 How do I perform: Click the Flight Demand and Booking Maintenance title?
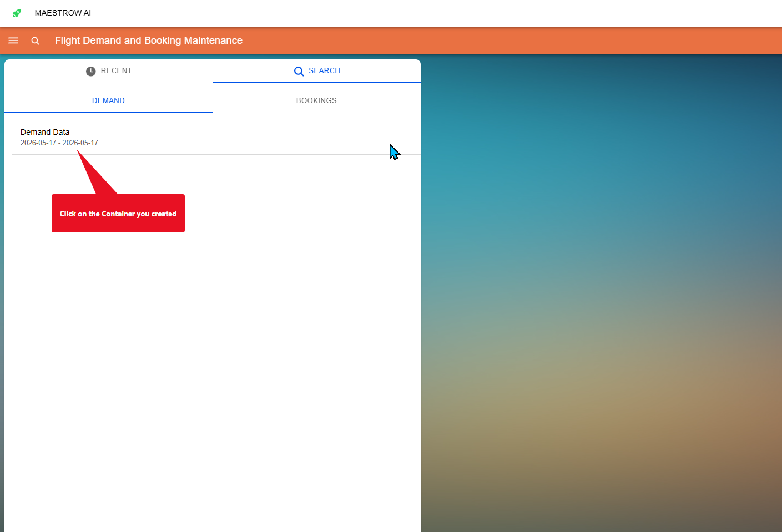pyautogui.click(x=149, y=40)
